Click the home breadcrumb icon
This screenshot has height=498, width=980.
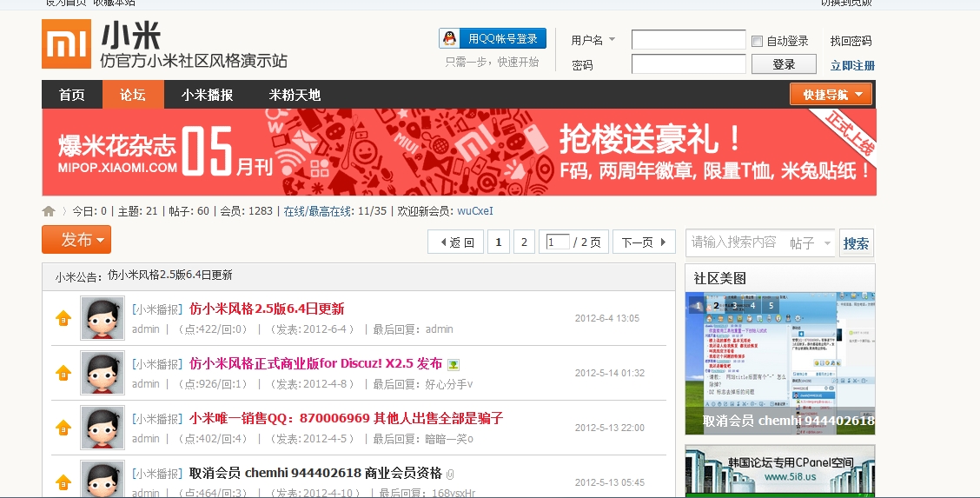coord(49,211)
